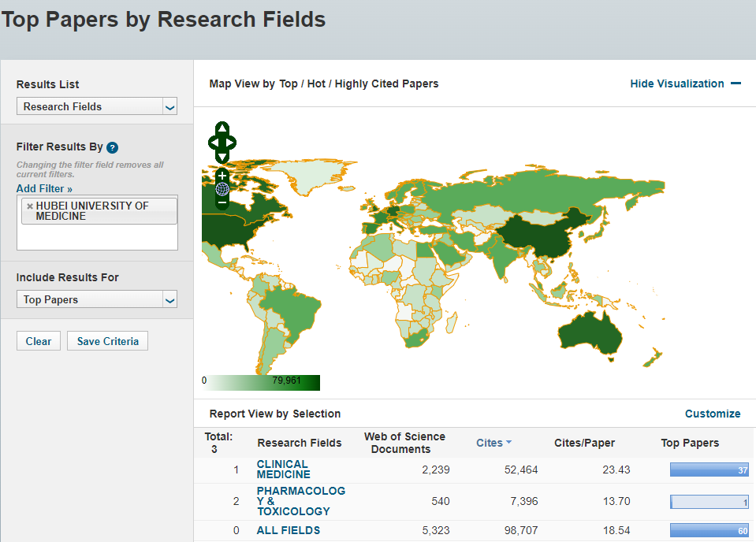756x542 pixels.
Task: Reset map to full world extent
Action: click(222, 189)
